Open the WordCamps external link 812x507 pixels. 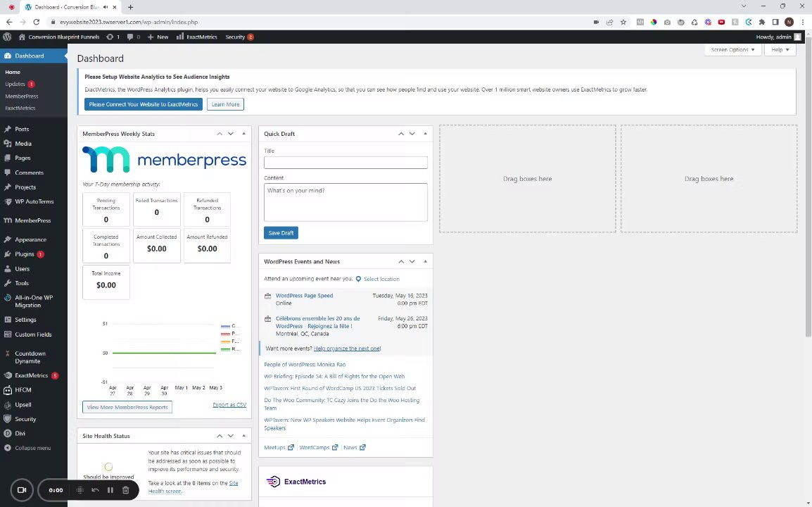pos(319,447)
